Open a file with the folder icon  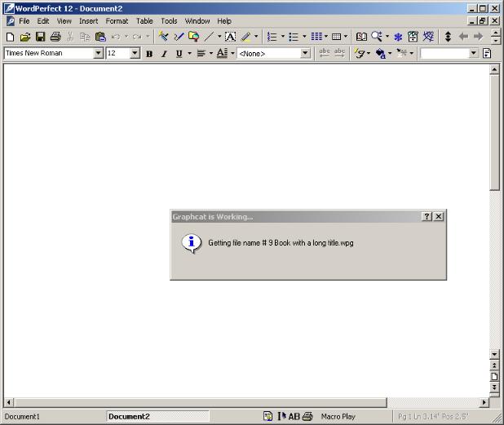click(x=25, y=37)
